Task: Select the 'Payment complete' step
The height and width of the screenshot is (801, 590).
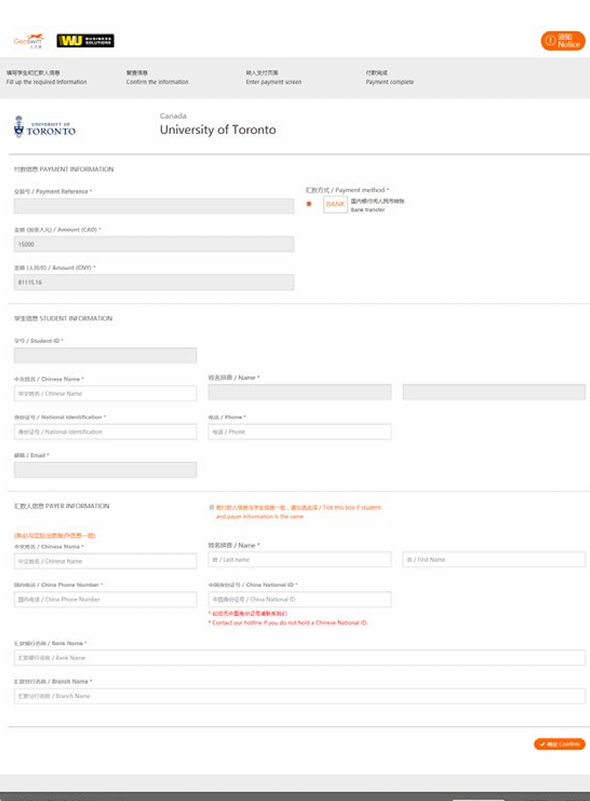Action: point(390,78)
